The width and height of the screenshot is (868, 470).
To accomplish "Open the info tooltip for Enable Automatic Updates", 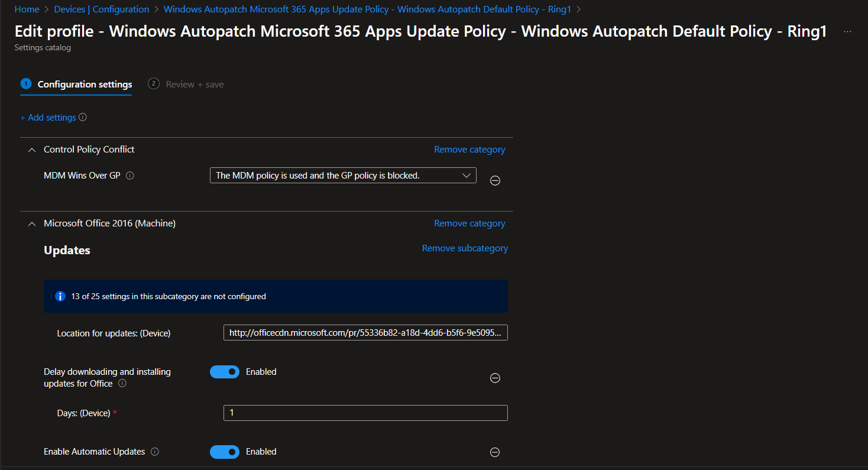I will tap(154, 452).
